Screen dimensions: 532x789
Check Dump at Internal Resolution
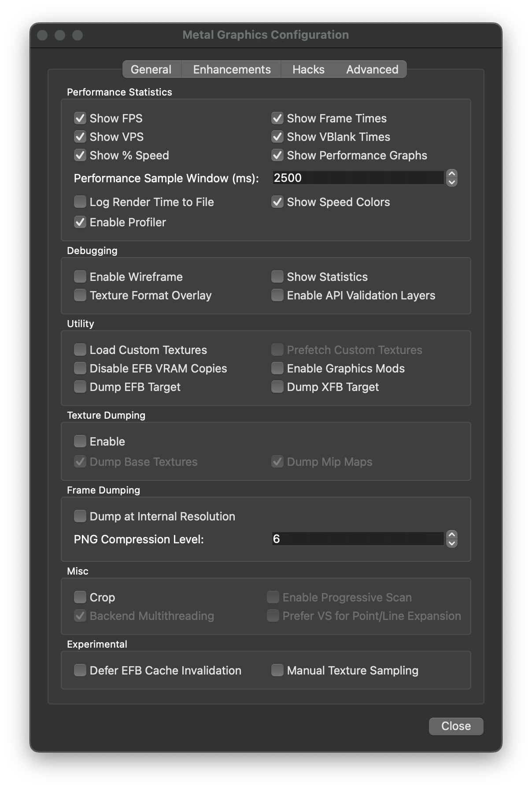click(80, 516)
